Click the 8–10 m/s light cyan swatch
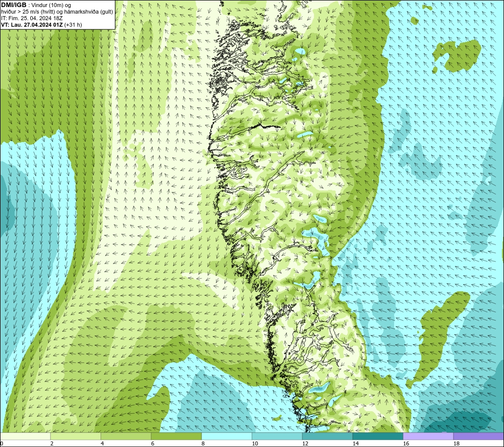Screen dimensions: 504x447 227,436
